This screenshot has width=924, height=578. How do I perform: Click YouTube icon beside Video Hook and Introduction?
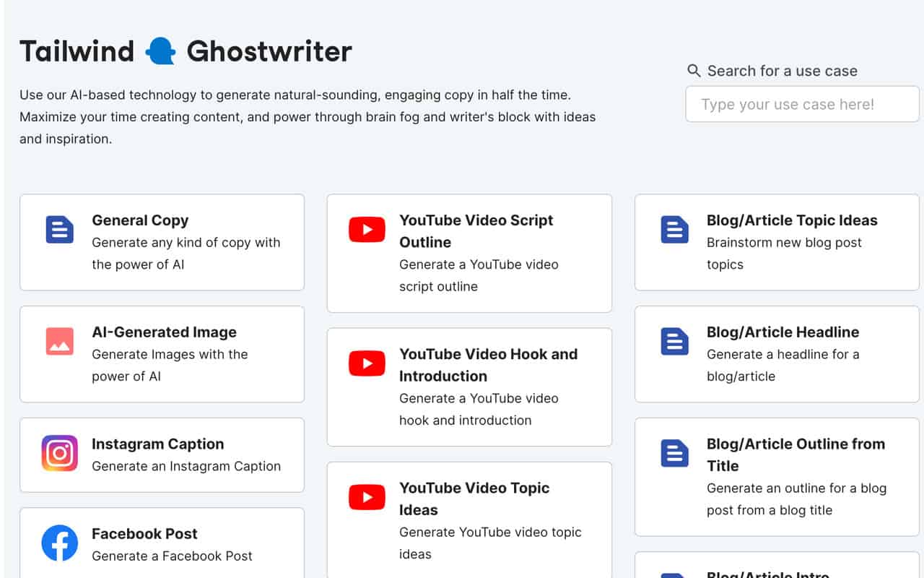coord(367,363)
